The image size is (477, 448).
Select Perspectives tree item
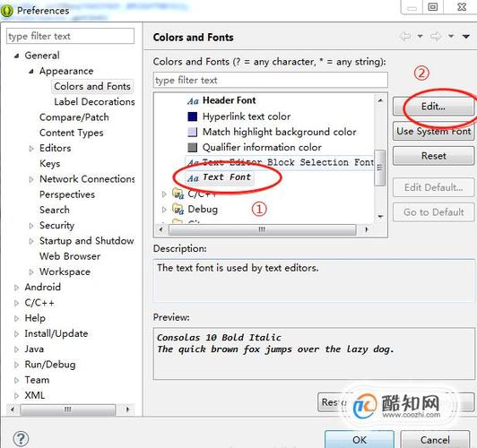[x=67, y=194]
